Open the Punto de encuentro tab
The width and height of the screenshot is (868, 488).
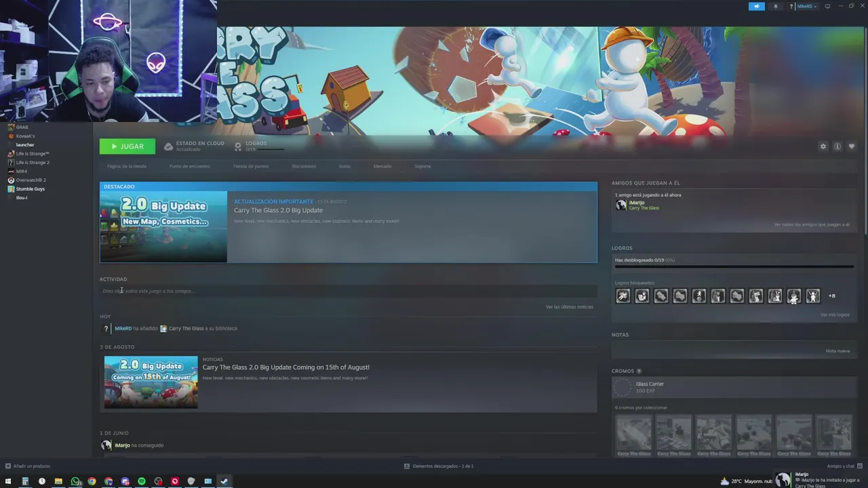[189, 166]
